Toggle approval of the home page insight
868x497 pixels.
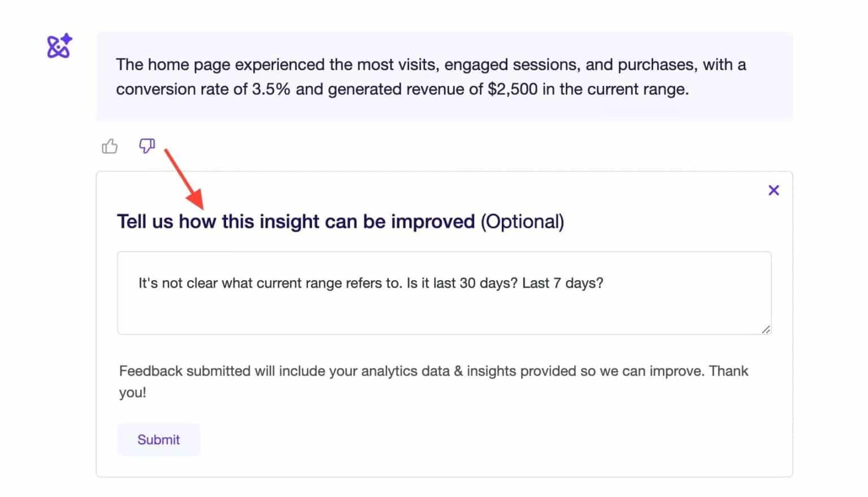click(x=110, y=146)
